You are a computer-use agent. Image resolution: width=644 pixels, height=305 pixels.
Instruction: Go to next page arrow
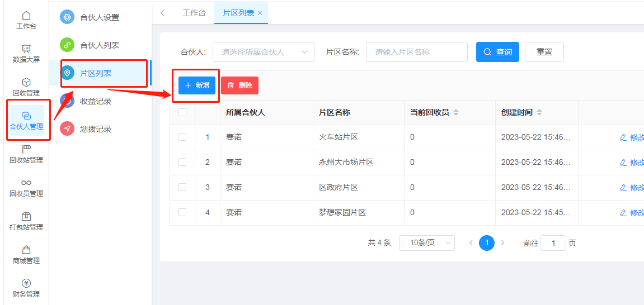(502, 242)
